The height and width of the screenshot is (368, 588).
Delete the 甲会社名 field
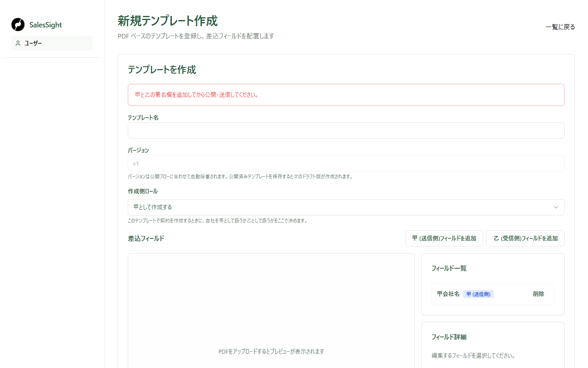pos(539,294)
